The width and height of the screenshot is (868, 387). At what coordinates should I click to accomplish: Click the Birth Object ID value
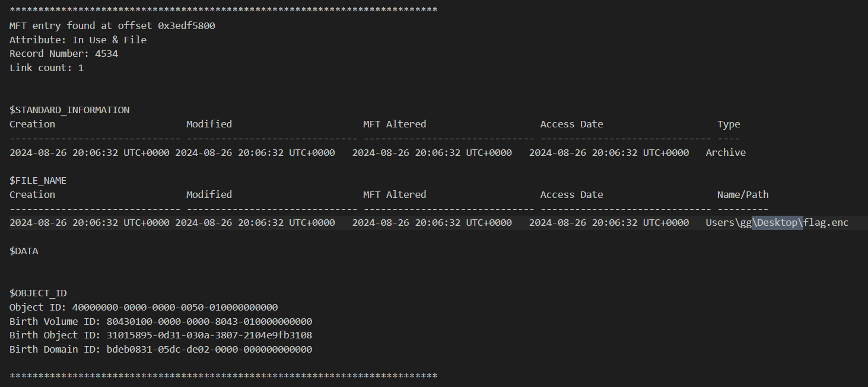(209, 335)
